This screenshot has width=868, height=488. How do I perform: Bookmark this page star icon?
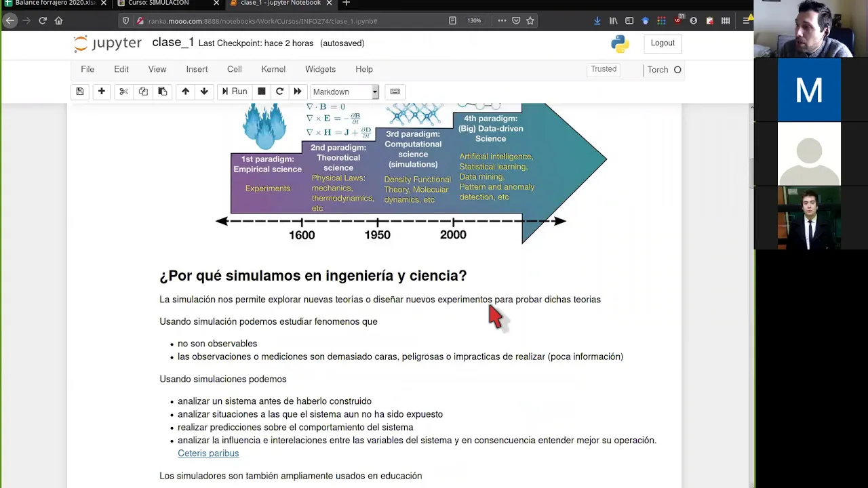click(x=530, y=21)
